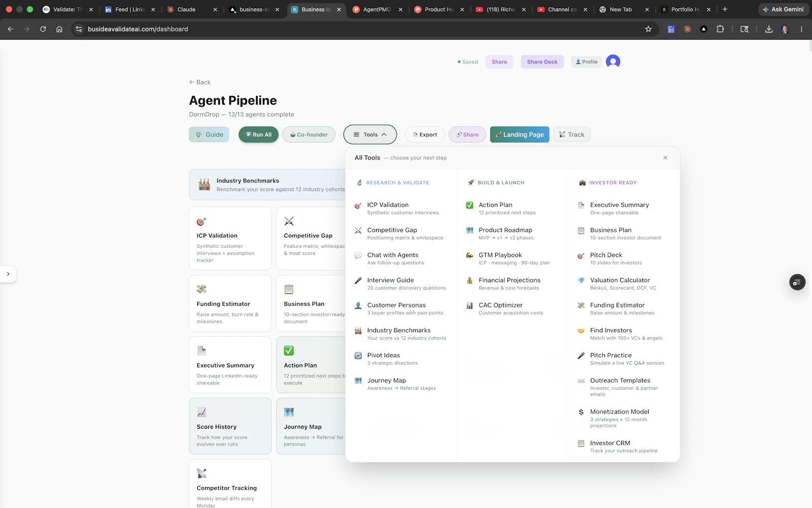Switch to the AgentPMO browser tab
This screenshot has height=508, width=812.
[x=378, y=9]
